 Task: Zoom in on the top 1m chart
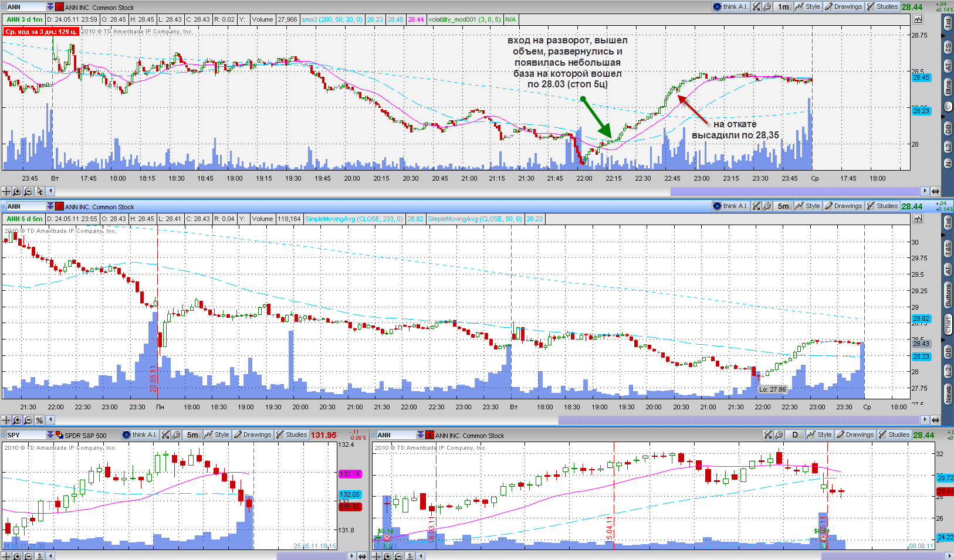pyautogui.click(x=17, y=191)
